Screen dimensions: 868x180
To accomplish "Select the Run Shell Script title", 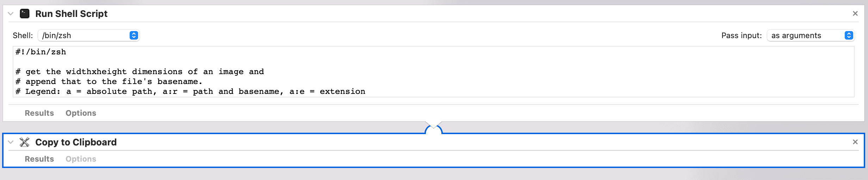I will [71, 14].
